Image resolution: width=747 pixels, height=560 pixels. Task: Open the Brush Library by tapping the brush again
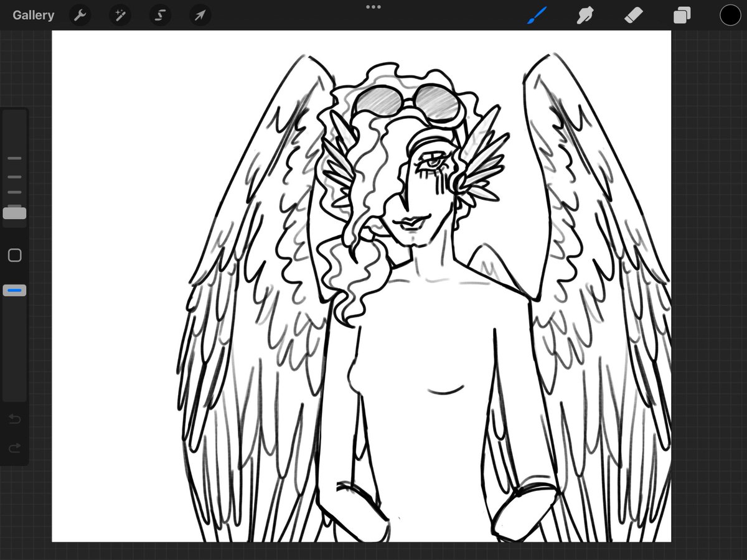[537, 15]
